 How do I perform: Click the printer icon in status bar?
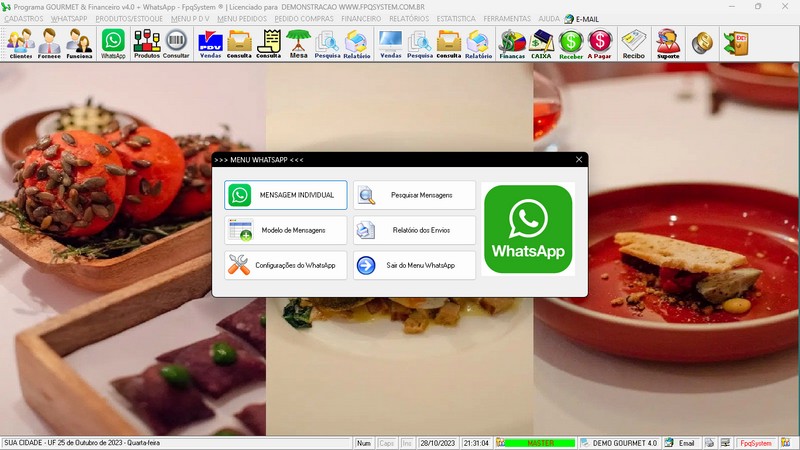[x=710, y=443]
